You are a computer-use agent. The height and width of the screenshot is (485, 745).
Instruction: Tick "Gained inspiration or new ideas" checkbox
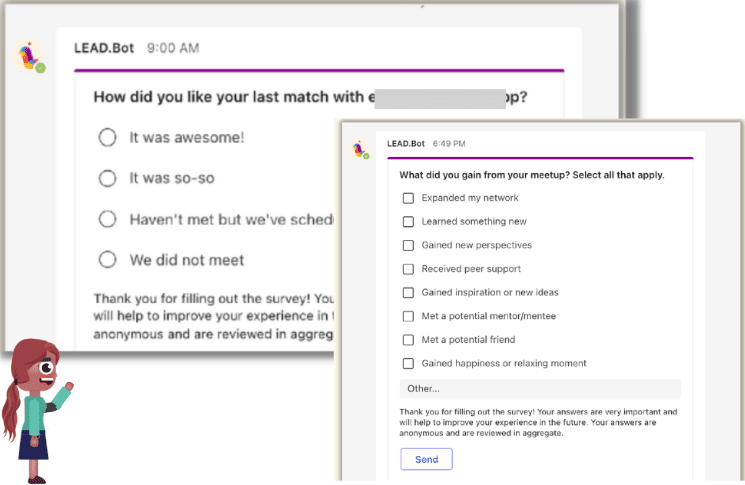408,293
